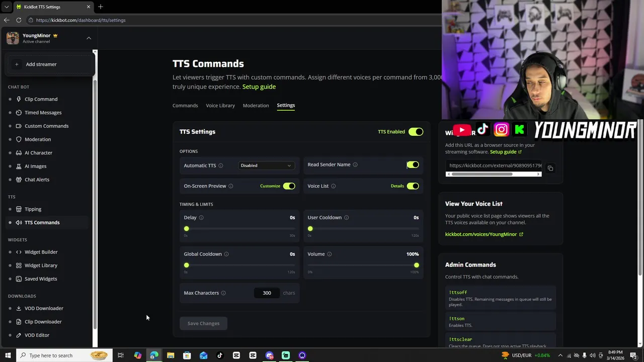Toggle TTS Enabled switch

[416, 132]
